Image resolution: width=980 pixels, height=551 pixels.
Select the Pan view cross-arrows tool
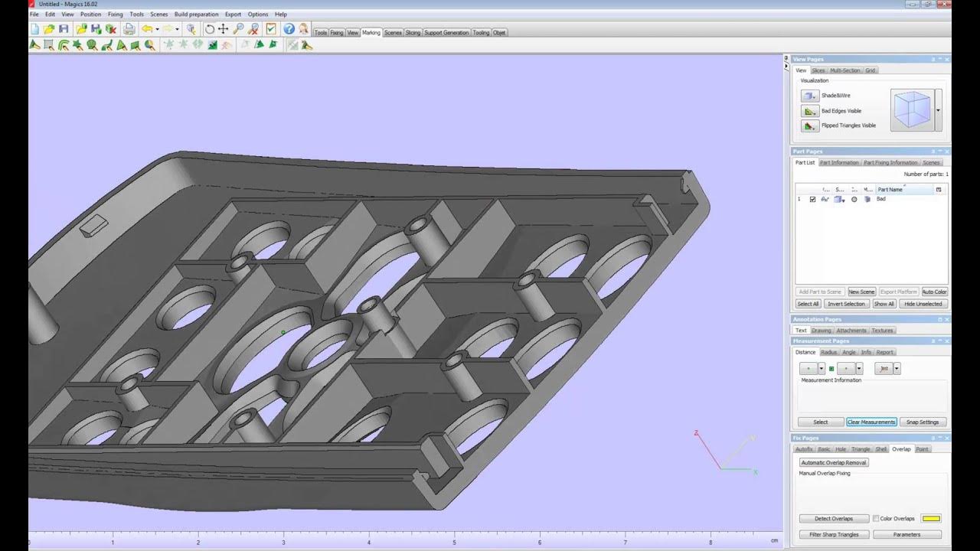click(223, 29)
